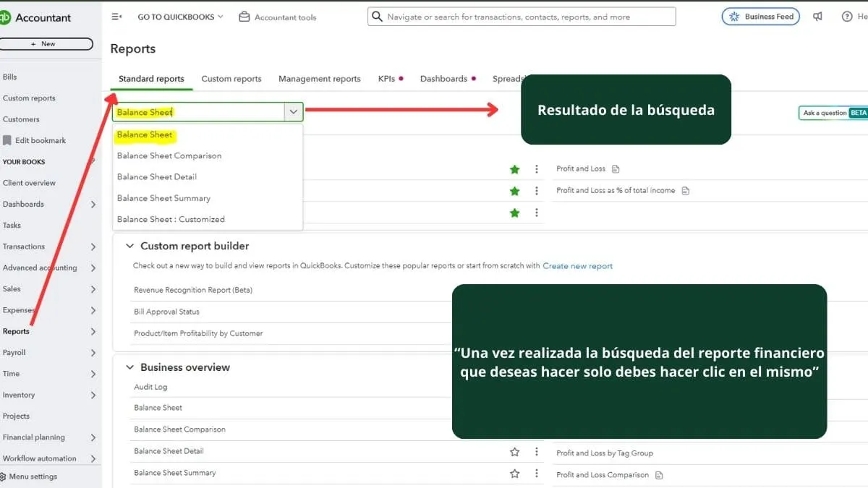The width and height of the screenshot is (868, 488).
Task: Favorite Balance Sheet Detail with its star
Action: tap(514, 452)
